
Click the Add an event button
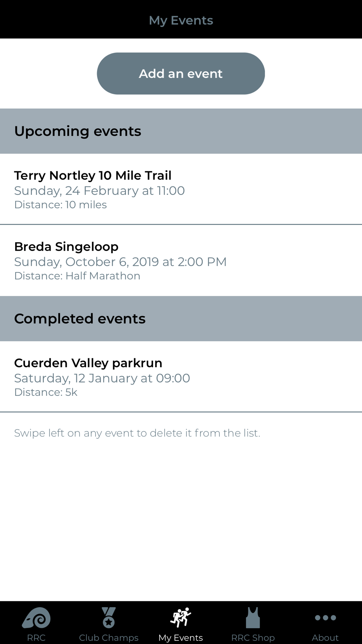181,74
